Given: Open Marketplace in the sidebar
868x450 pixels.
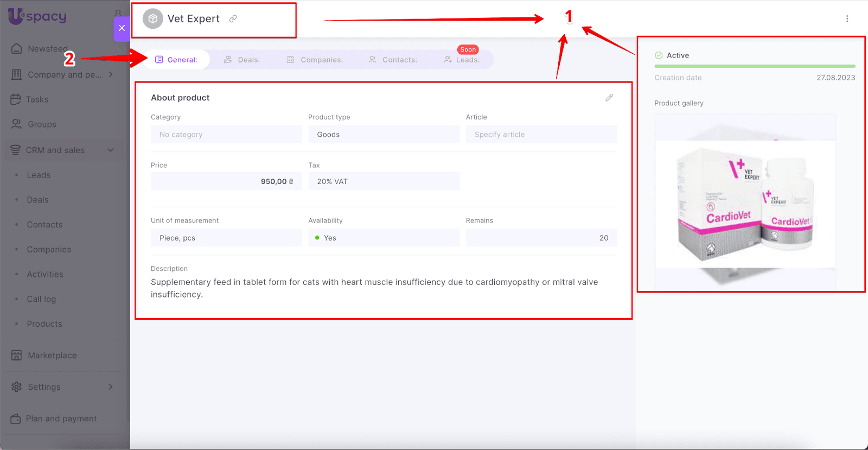Looking at the screenshot, I should click(x=52, y=356).
